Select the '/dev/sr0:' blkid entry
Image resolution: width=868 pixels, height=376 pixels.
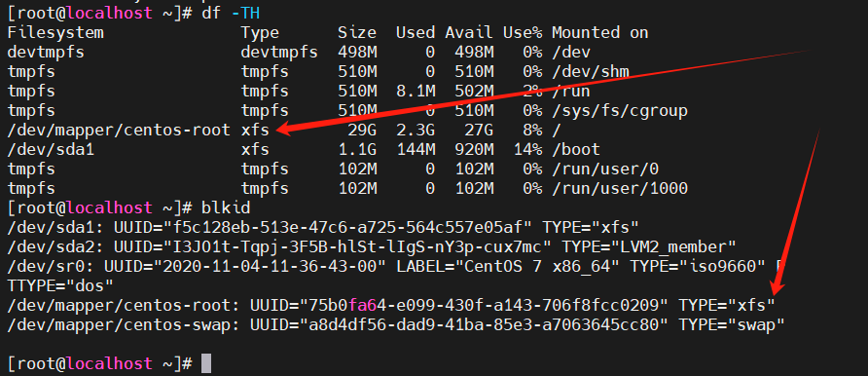(x=51, y=266)
